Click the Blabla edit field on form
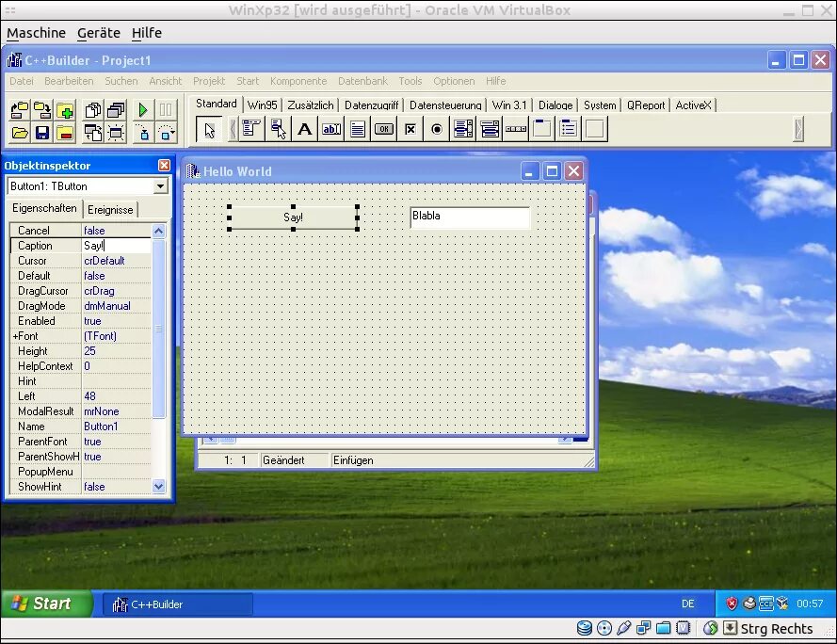Viewport: 837px width, 644px height. 470,217
